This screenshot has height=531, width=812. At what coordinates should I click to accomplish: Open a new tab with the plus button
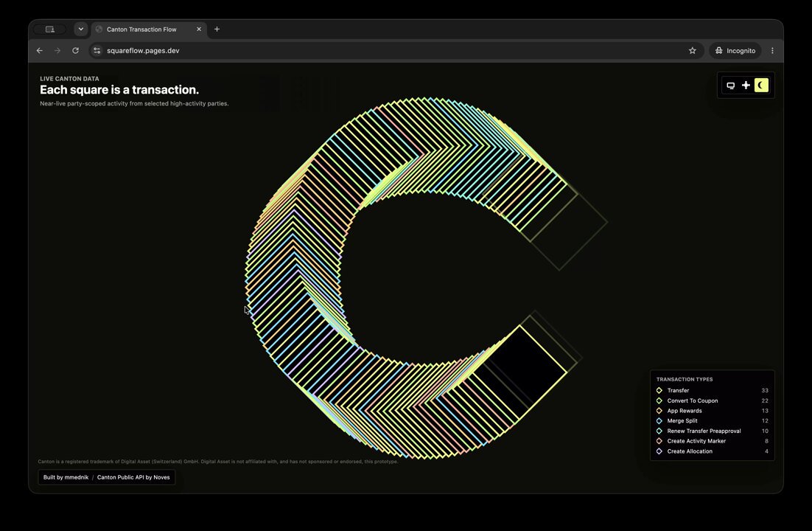[217, 29]
